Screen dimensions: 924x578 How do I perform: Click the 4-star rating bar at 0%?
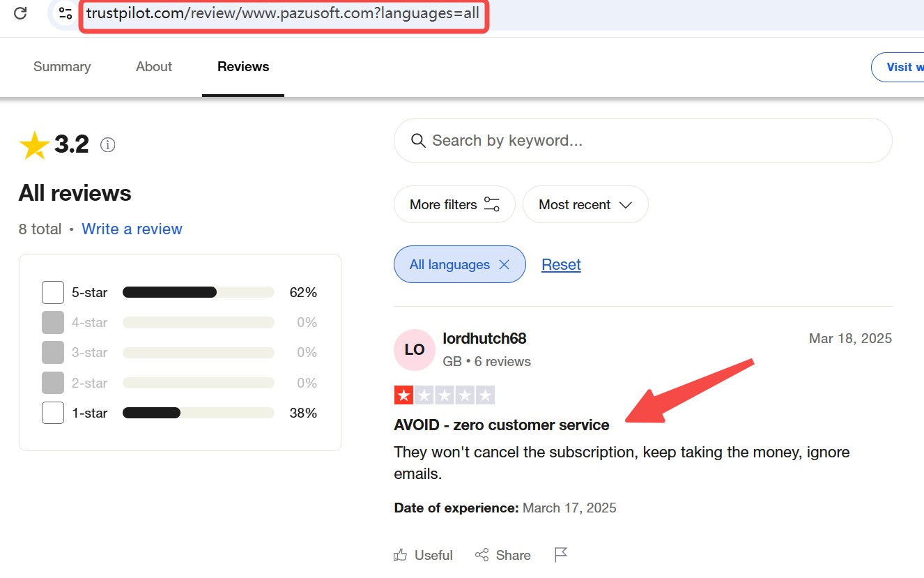[x=199, y=323]
